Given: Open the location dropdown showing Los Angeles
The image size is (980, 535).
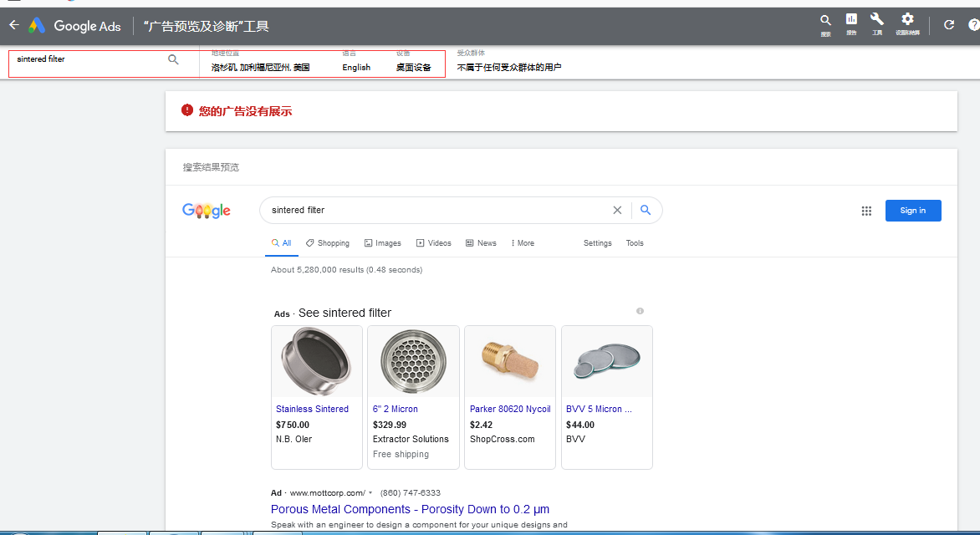Looking at the screenshot, I should coord(260,67).
